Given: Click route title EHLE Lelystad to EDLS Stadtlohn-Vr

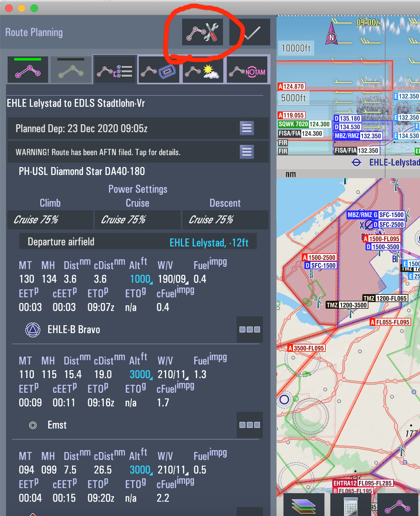Looking at the screenshot, I should point(76,103).
